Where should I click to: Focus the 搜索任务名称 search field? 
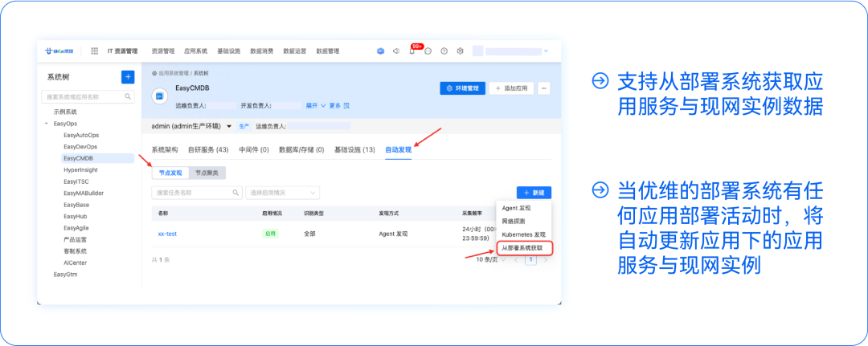pyautogui.click(x=197, y=193)
